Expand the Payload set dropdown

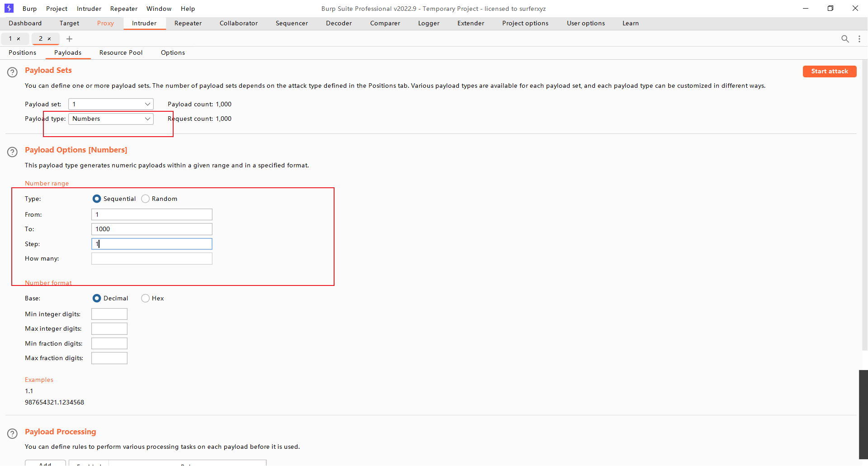(111, 104)
